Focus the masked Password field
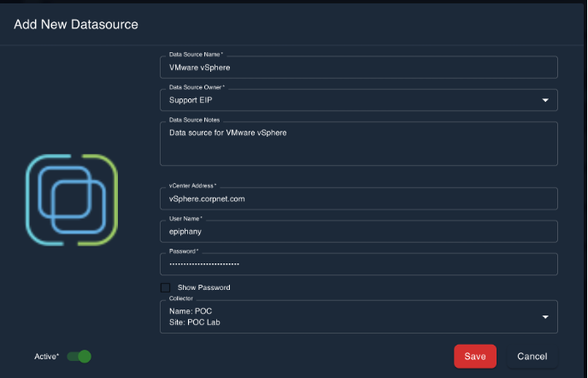Image resolution: width=588 pixels, height=378 pixels. [359, 264]
